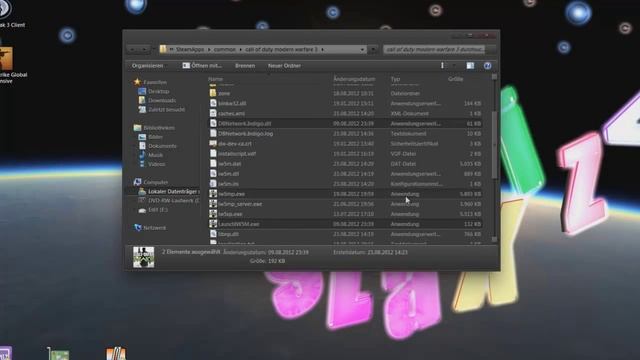The width and height of the screenshot is (640, 360).
Task: Click 2 Elemente ausgewählt status text
Action: pyautogui.click(x=191, y=252)
